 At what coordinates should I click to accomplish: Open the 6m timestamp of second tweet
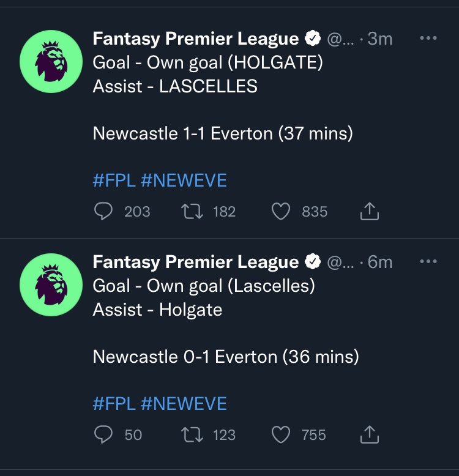coord(380,262)
